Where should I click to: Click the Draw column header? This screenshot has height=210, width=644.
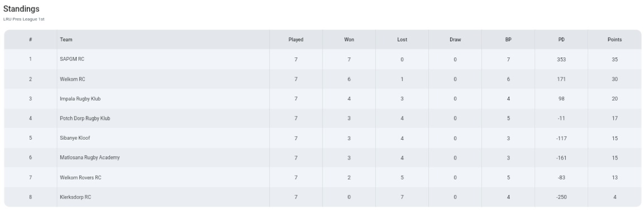455,40
